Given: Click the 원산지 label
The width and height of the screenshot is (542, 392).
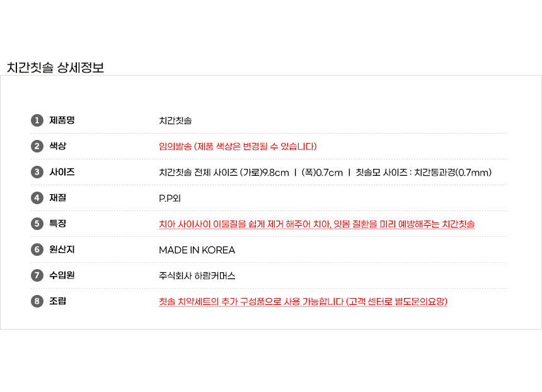Looking at the screenshot, I should [x=62, y=250].
